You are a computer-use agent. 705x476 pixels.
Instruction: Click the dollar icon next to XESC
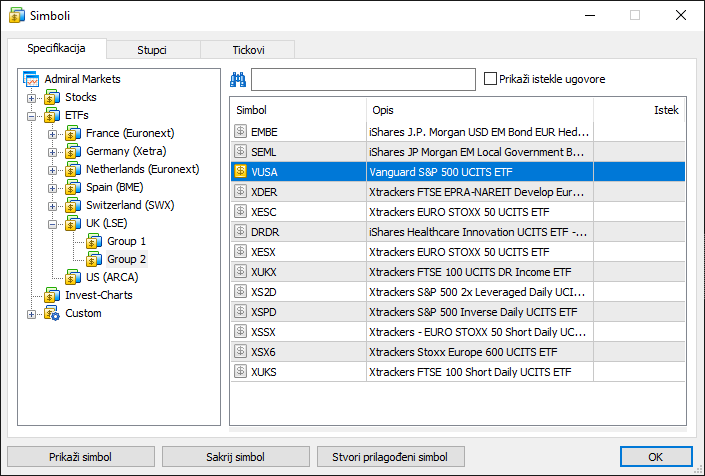241,211
